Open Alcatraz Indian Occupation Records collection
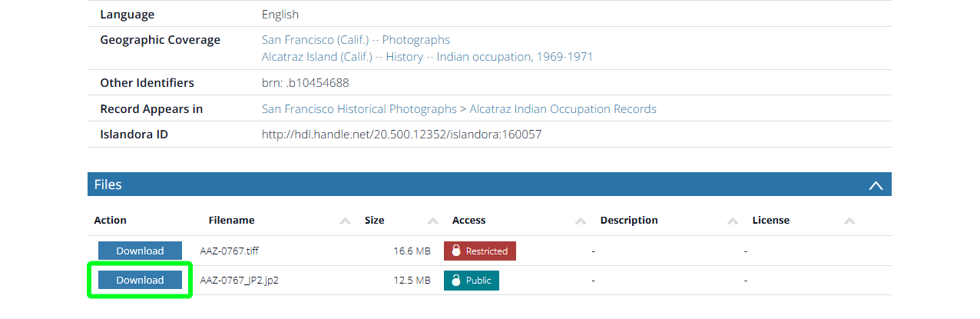Viewport: 980px width, 319px height. click(562, 109)
